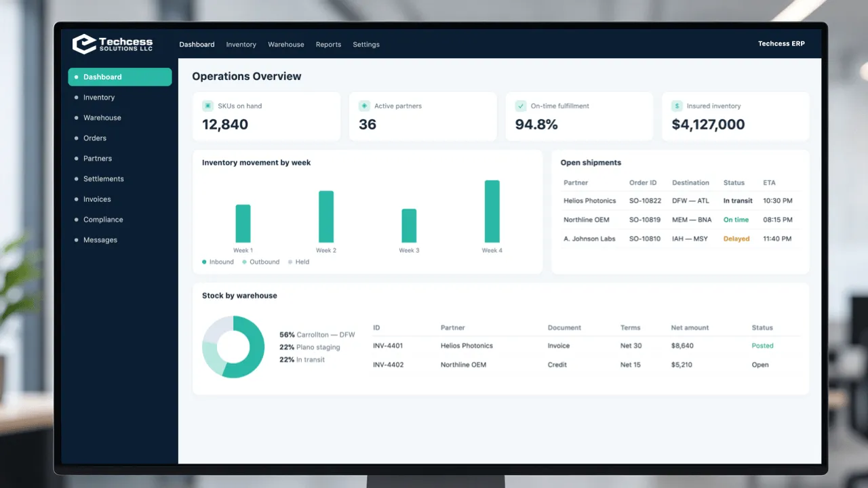Open the Settings top menu item
Viewport: 868px width, 488px height.
[366, 45]
